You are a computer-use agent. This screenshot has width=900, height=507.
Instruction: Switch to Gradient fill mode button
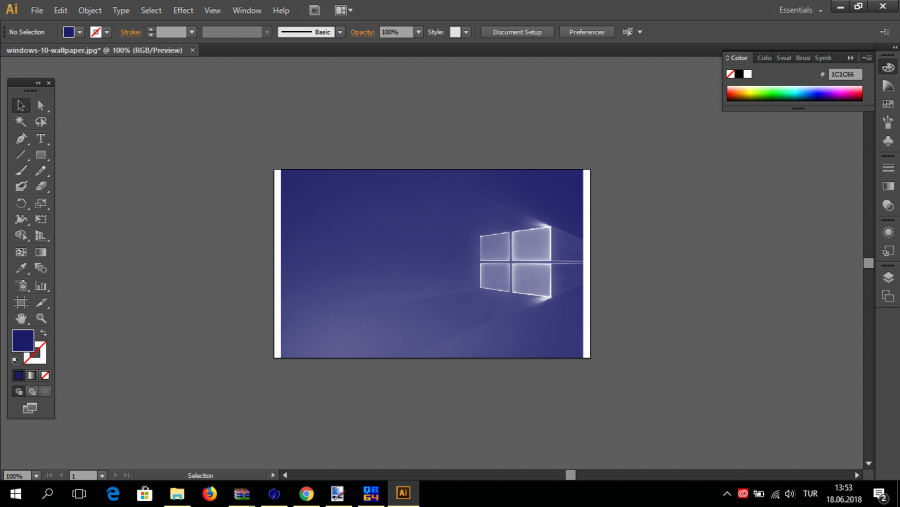(31, 375)
